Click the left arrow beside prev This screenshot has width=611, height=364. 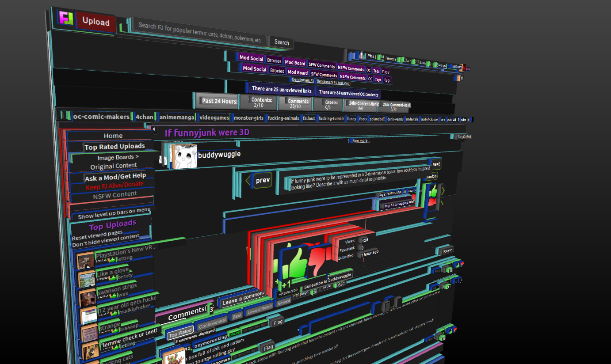[x=248, y=181]
